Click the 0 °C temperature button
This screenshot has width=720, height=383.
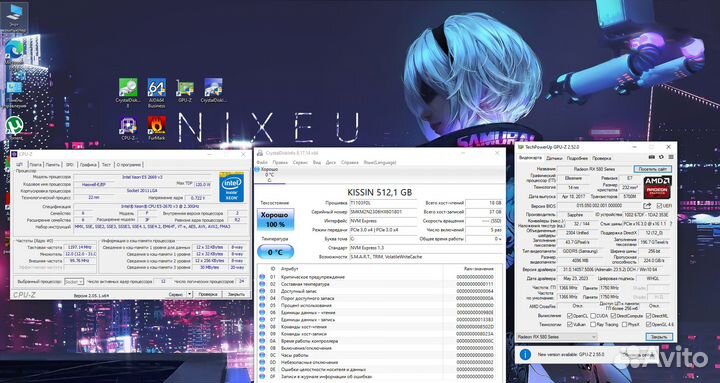tap(275, 252)
